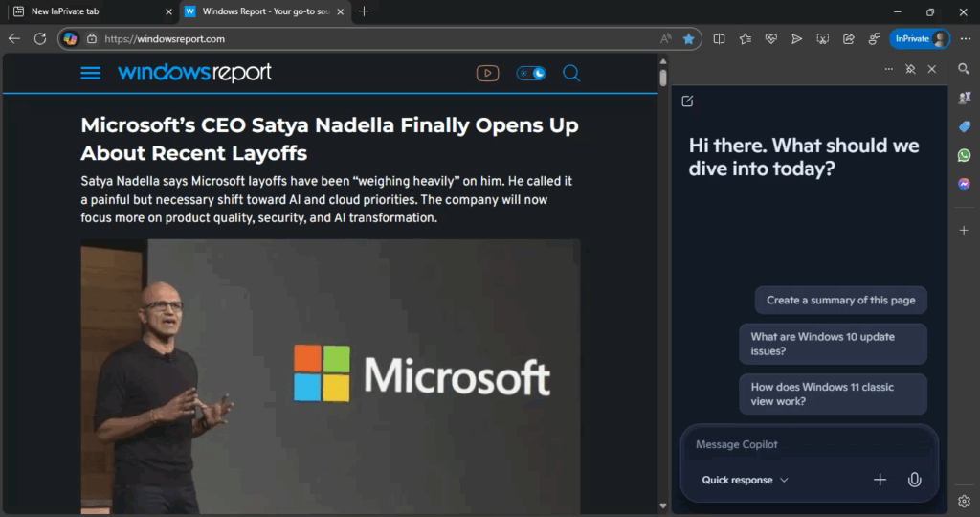Add a new app to sidebar with plus
Screen dimensions: 980x517
point(964,230)
